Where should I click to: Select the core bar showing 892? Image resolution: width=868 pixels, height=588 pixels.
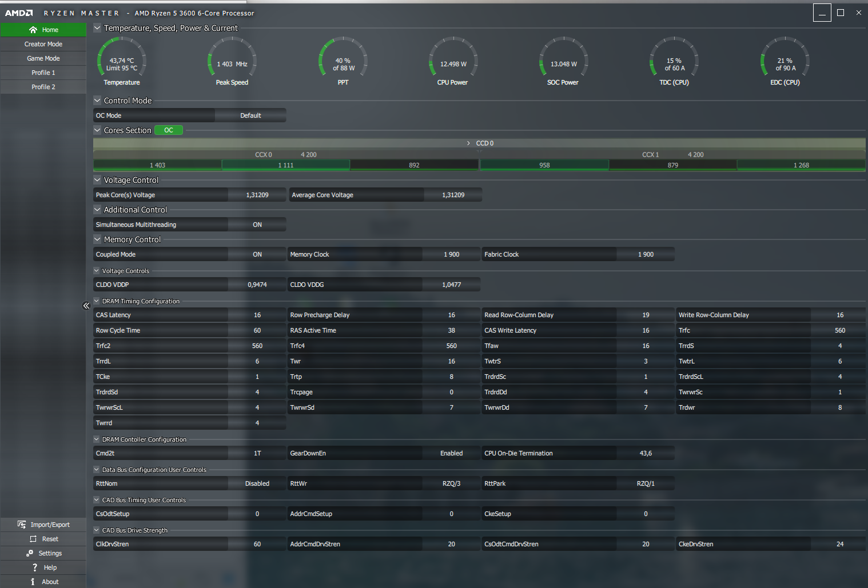point(414,165)
